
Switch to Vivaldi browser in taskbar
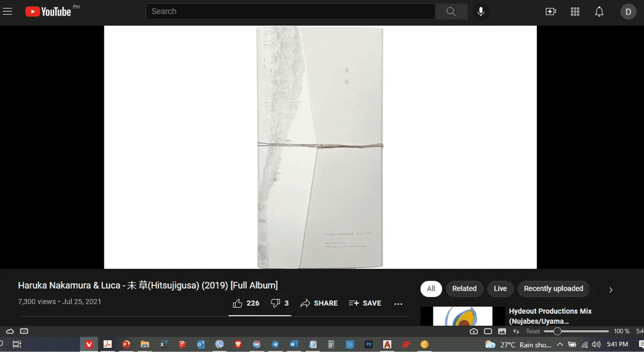coord(89,344)
